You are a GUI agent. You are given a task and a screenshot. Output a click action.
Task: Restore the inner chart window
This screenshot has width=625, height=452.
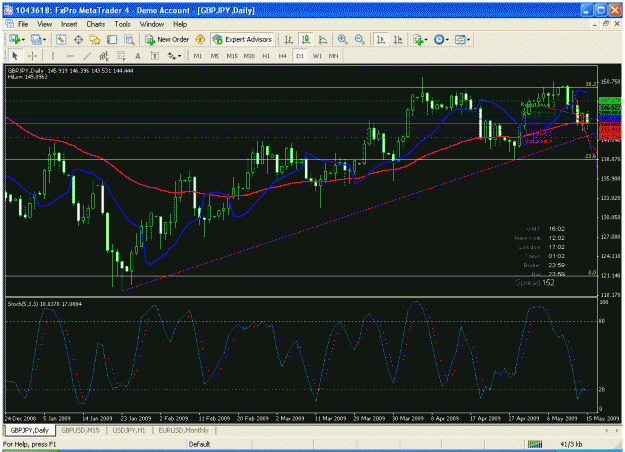click(606, 24)
